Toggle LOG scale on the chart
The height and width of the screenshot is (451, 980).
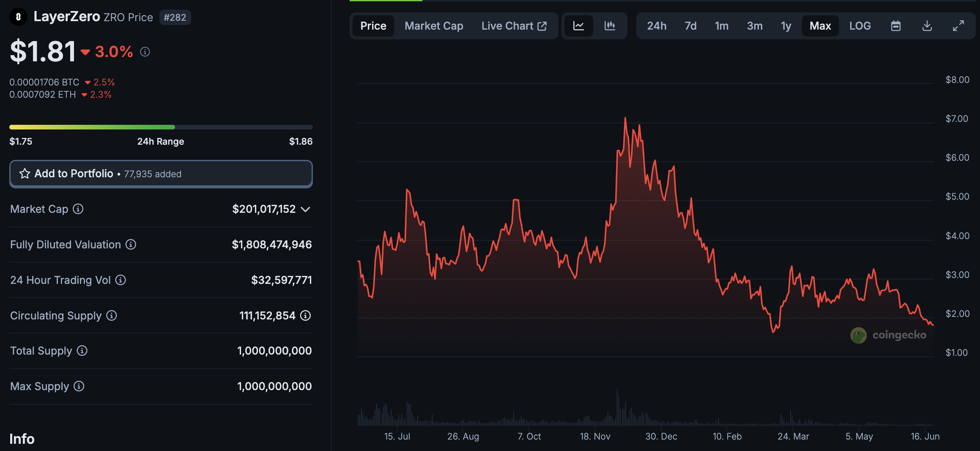tap(860, 26)
